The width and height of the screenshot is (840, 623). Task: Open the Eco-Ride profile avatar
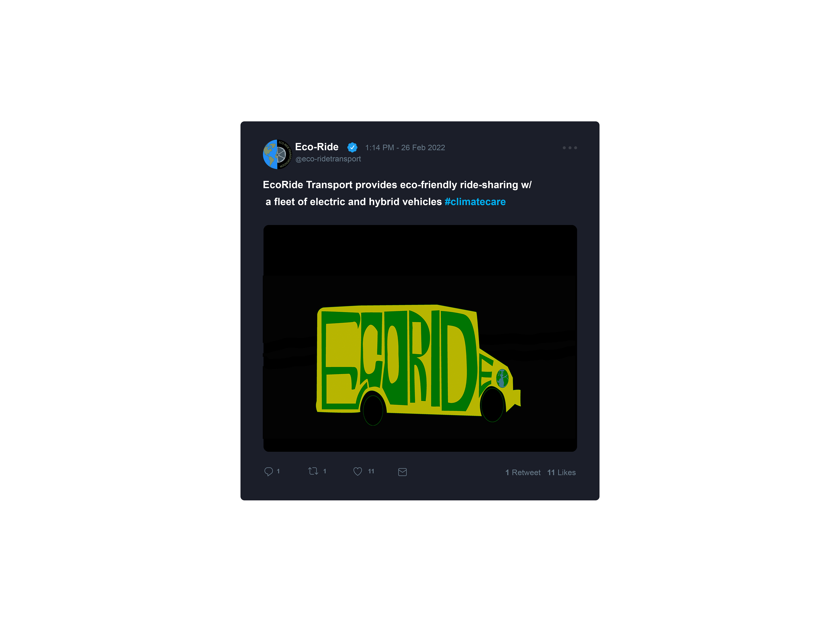tap(277, 154)
